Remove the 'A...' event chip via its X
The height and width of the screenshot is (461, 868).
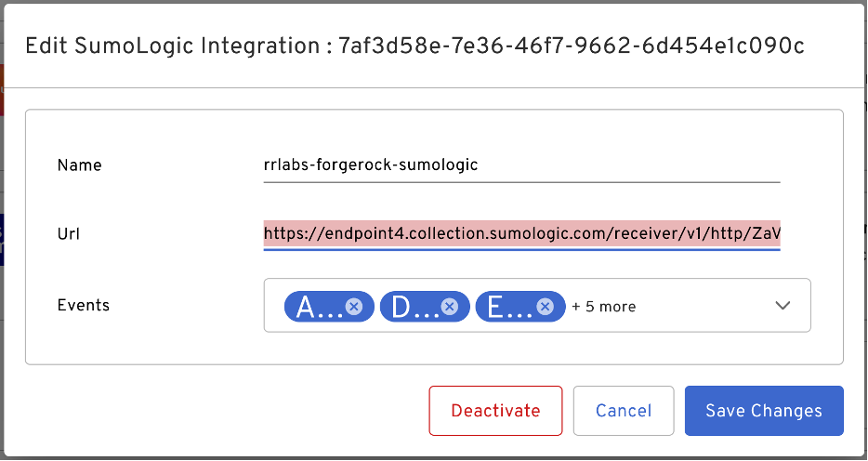click(x=353, y=307)
